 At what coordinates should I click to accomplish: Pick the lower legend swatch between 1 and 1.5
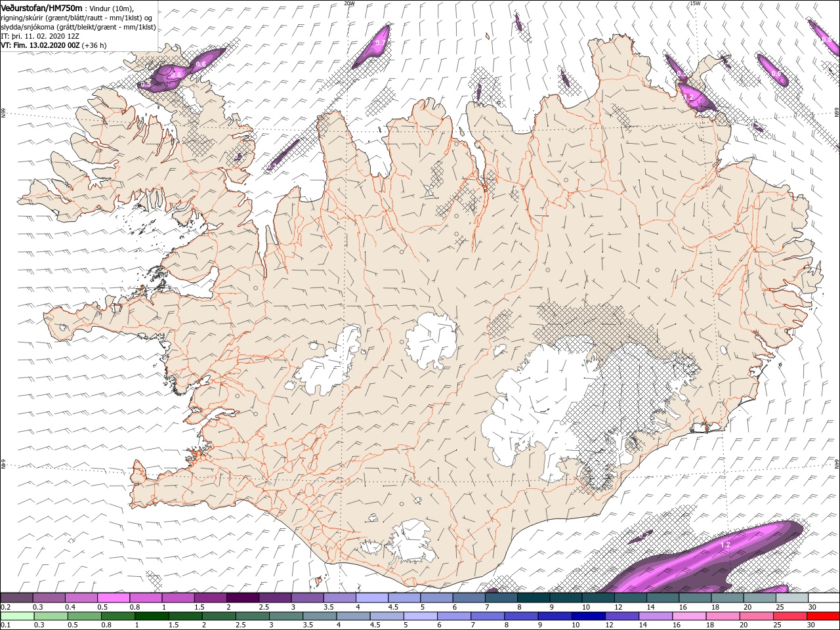pos(152,616)
